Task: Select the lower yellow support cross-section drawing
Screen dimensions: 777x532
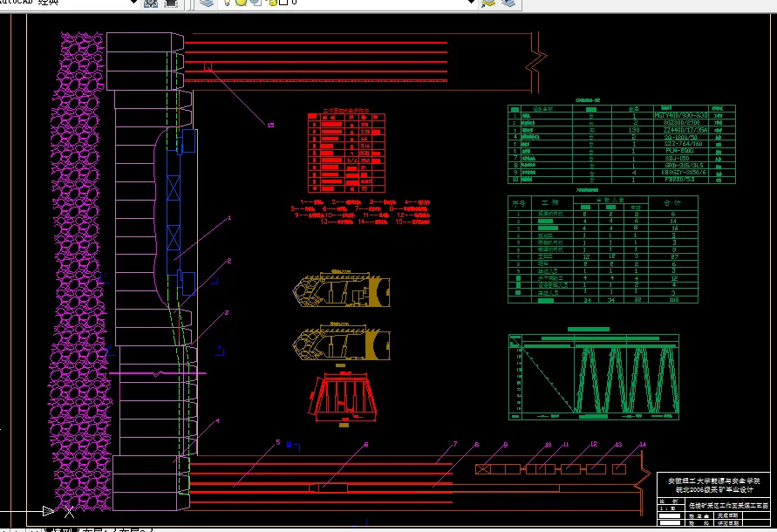Action: [342, 342]
